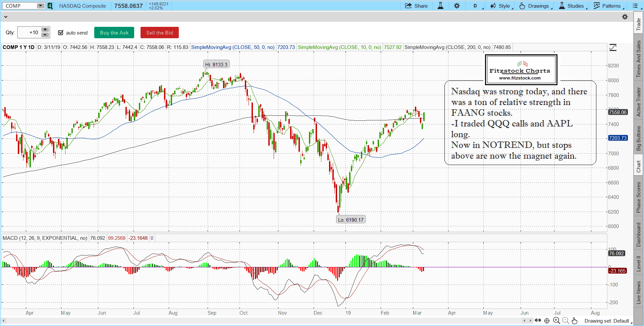Click the chart scale icon above the price axis
This screenshot has width=644, height=326.
pos(613,48)
